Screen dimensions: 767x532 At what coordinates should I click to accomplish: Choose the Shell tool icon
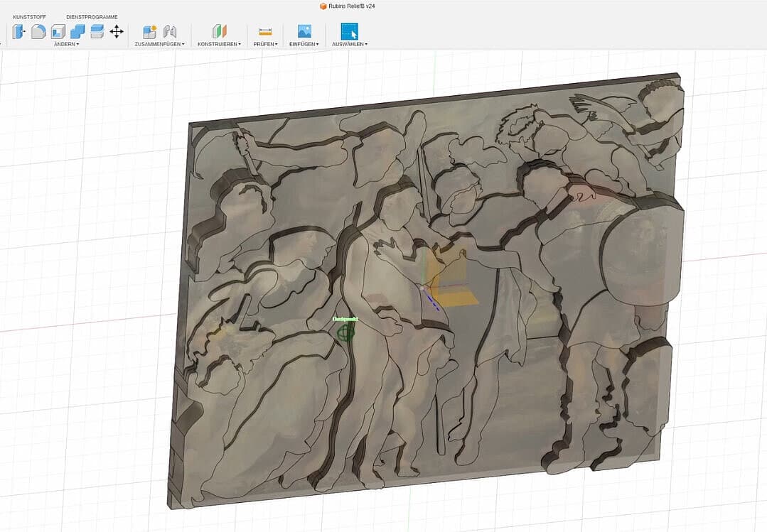pyautogui.click(x=58, y=31)
